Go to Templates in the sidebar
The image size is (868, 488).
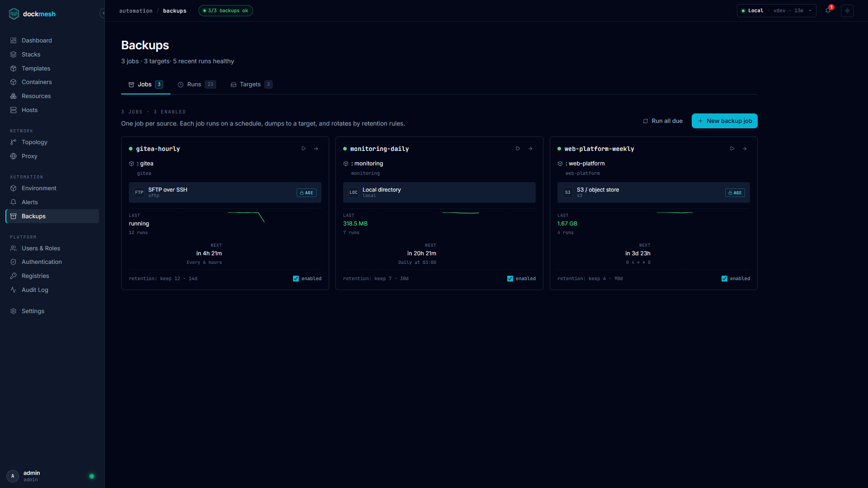click(52, 68)
